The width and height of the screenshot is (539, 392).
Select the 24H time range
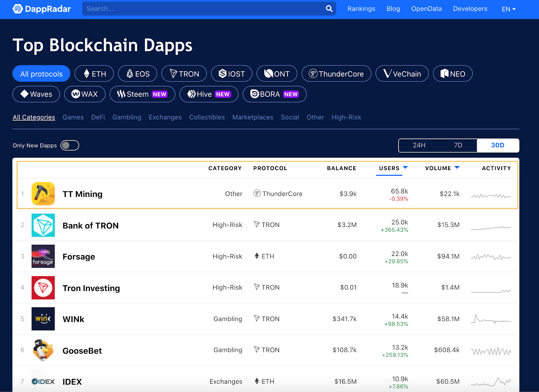tap(419, 145)
